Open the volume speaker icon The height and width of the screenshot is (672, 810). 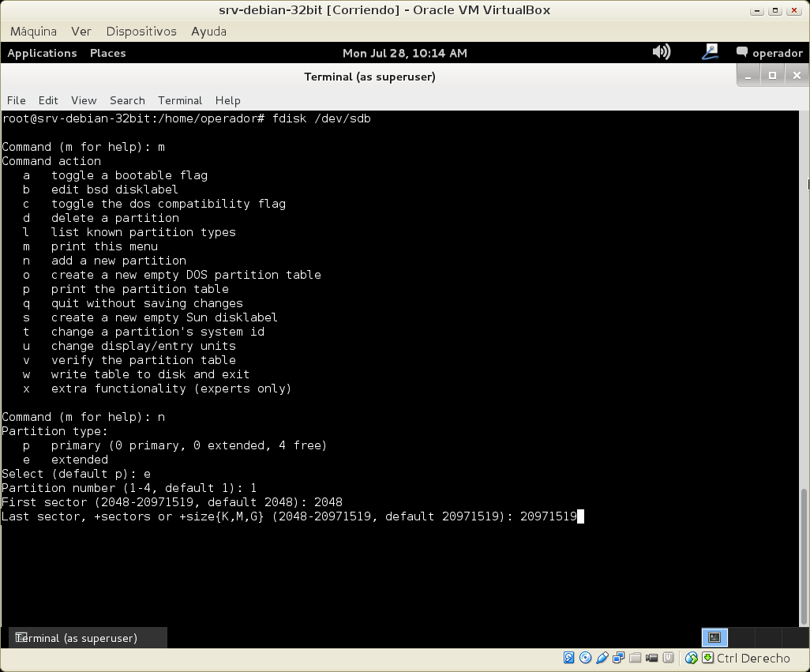pos(661,52)
